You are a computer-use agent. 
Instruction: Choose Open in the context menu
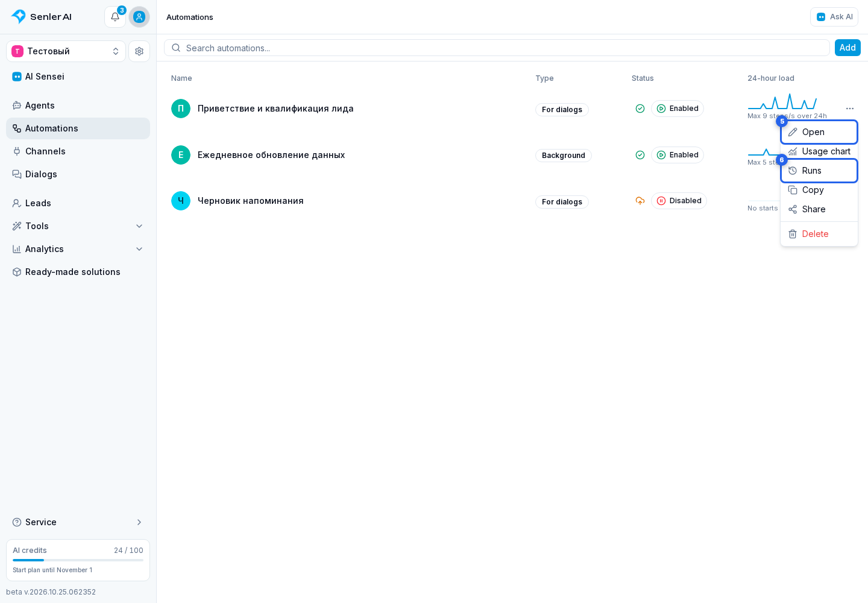pos(819,132)
